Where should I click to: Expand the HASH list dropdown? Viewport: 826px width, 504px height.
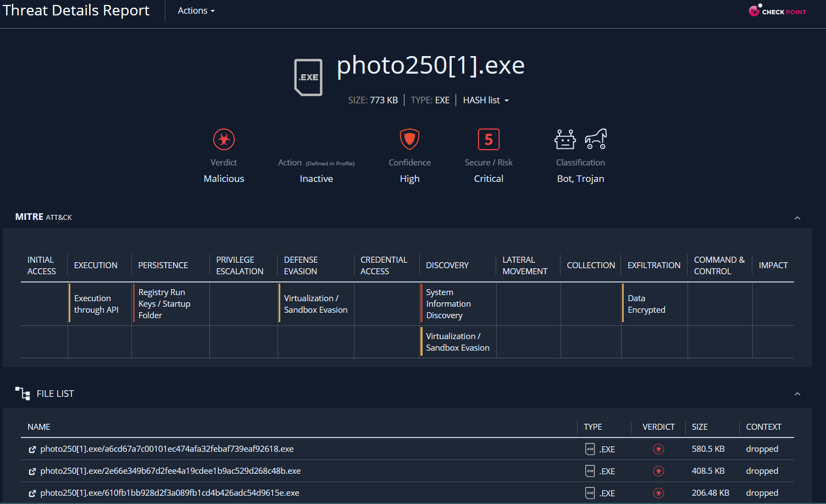[486, 100]
